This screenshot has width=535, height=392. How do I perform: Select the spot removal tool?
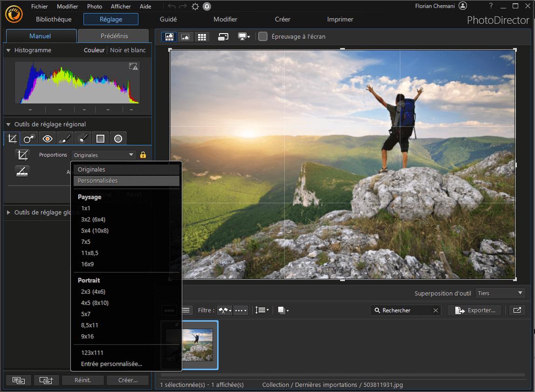[29, 138]
